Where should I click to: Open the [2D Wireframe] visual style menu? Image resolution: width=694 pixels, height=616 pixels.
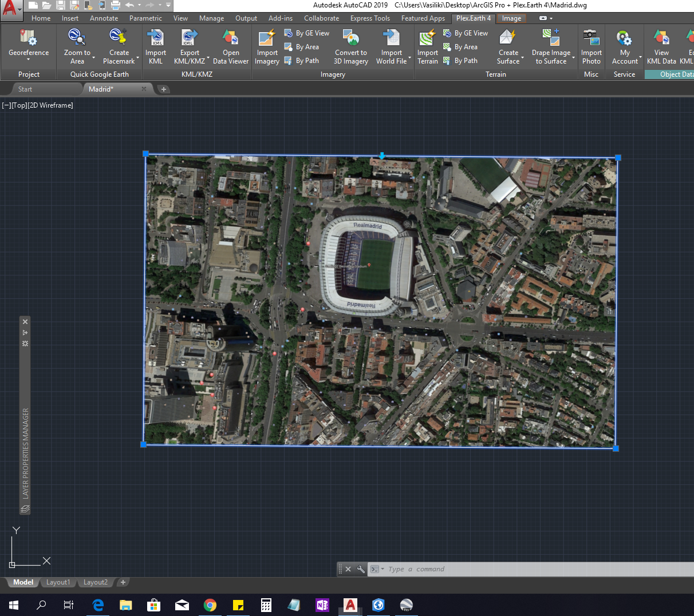pyautogui.click(x=50, y=105)
